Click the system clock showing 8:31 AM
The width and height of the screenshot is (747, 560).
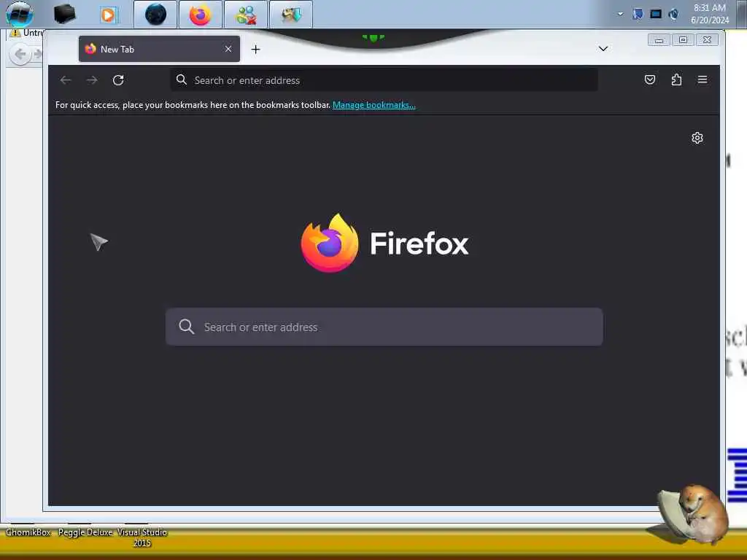click(710, 14)
